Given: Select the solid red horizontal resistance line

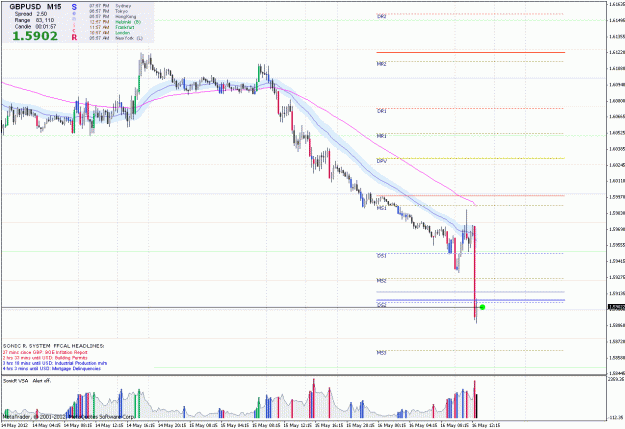Looking at the screenshot, I should (470, 52).
